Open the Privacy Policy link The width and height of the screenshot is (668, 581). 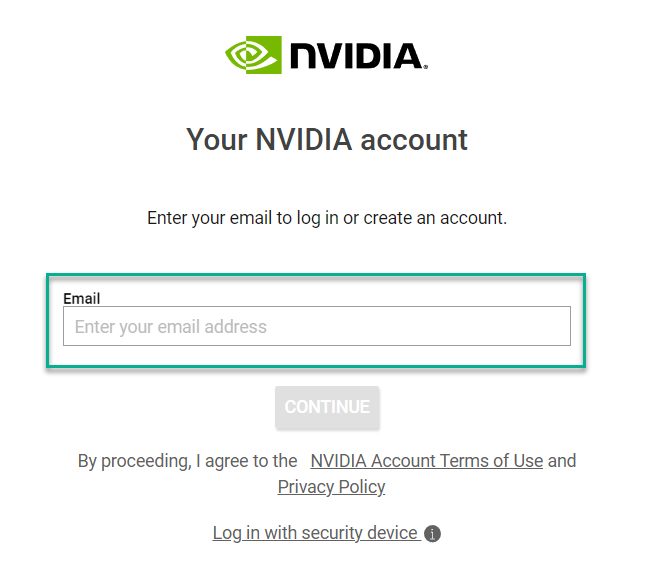click(x=331, y=487)
